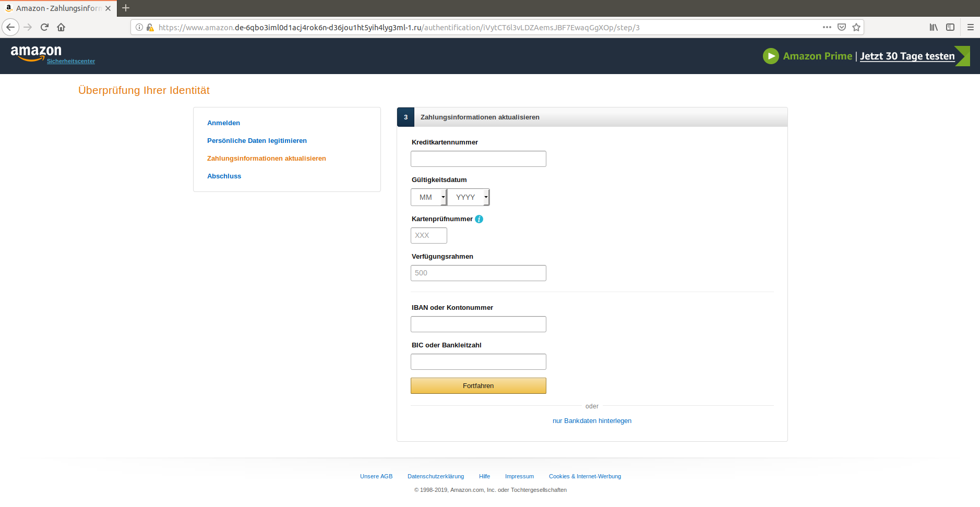
Task: Expand the YYYY year dropdown
Action: (x=468, y=197)
